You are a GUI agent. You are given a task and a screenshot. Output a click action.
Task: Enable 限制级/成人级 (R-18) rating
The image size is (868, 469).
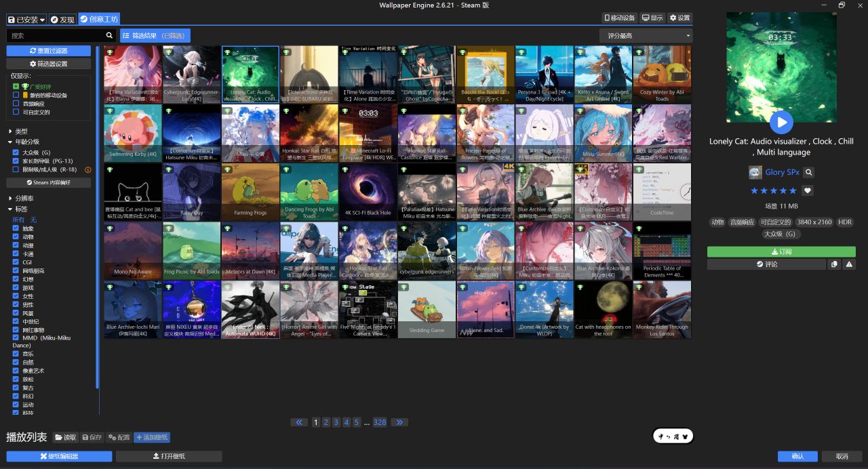click(x=16, y=169)
